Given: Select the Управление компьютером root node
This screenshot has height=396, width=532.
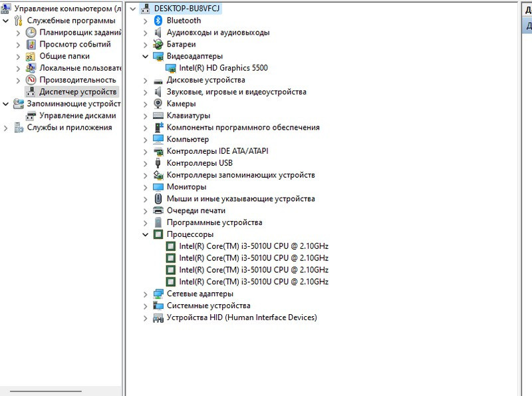Looking at the screenshot, I should click(x=68, y=9).
